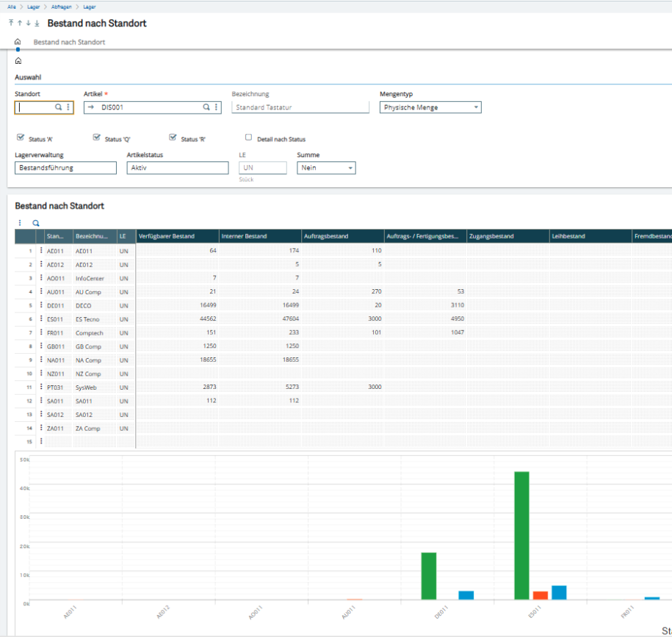This screenshot has height=637, width=672.
Task: Jump to first record arrow icon
Action: pos(11,23)
